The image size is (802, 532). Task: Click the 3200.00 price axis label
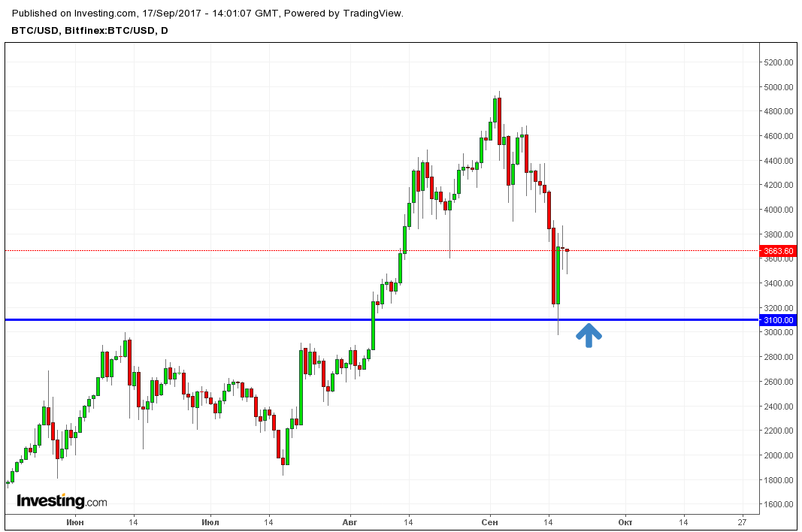point(779,308)
